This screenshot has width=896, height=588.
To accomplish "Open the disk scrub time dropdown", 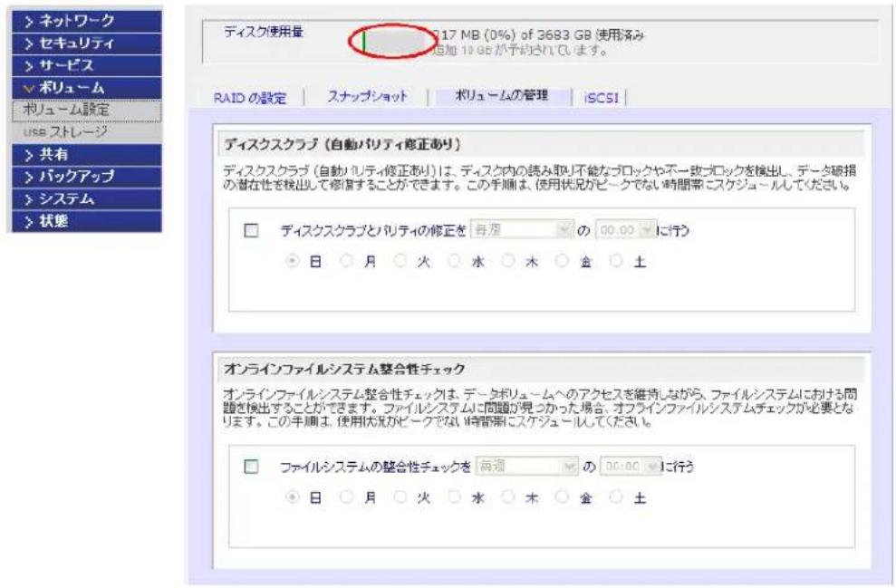I will [x=626, y=230].
